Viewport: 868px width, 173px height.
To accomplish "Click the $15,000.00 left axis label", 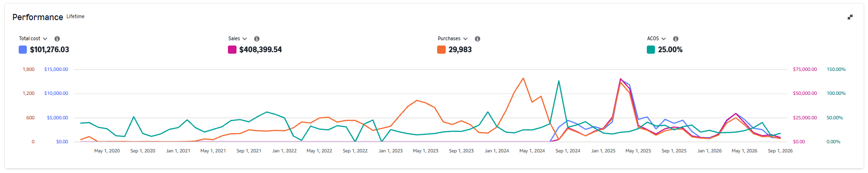I will coord(56,69).
